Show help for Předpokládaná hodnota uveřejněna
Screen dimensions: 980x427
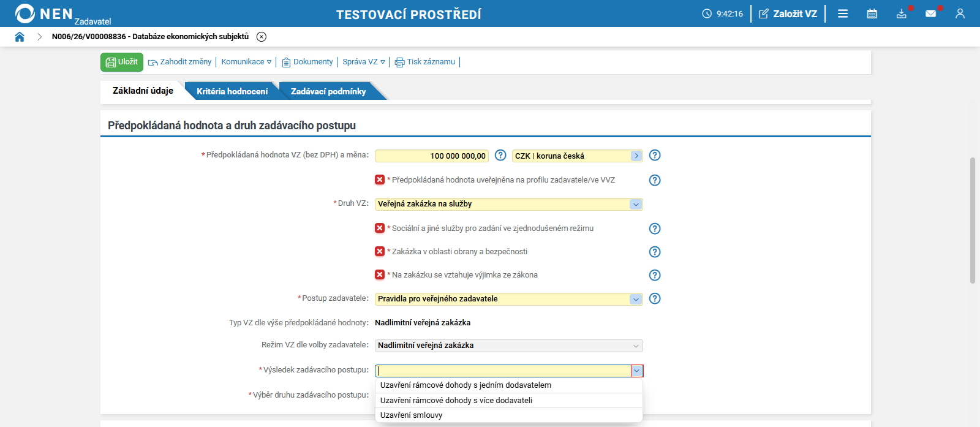[655, 180]
